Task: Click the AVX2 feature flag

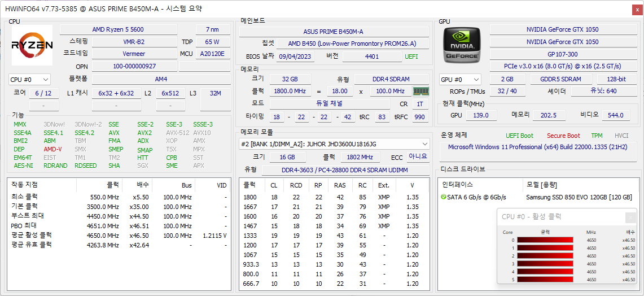Action: pos(144,133)
